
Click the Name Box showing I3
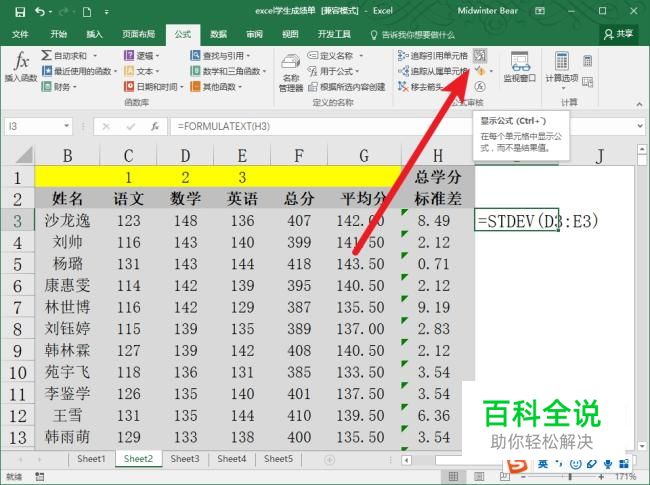point(33,126)
